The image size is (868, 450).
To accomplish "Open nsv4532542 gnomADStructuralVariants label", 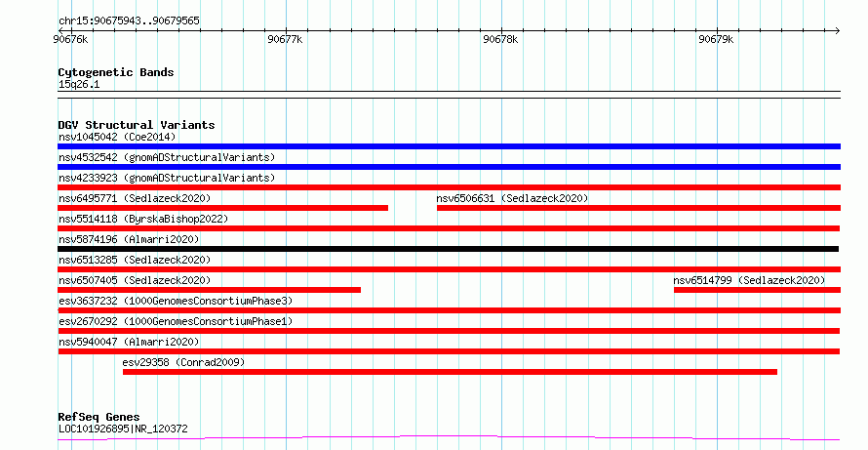I will tap(167, 157).
